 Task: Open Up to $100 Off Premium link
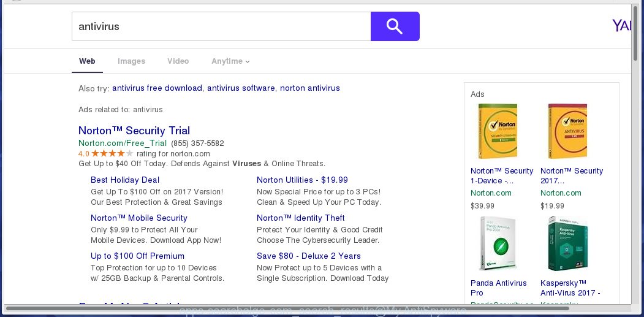(138, 256)
